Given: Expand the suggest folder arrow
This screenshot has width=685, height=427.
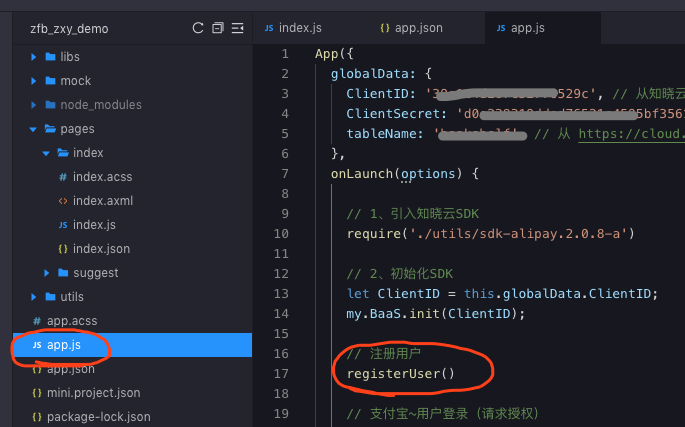Looking at the screenshot, I should pyautogui.click(x=46, y=273).
